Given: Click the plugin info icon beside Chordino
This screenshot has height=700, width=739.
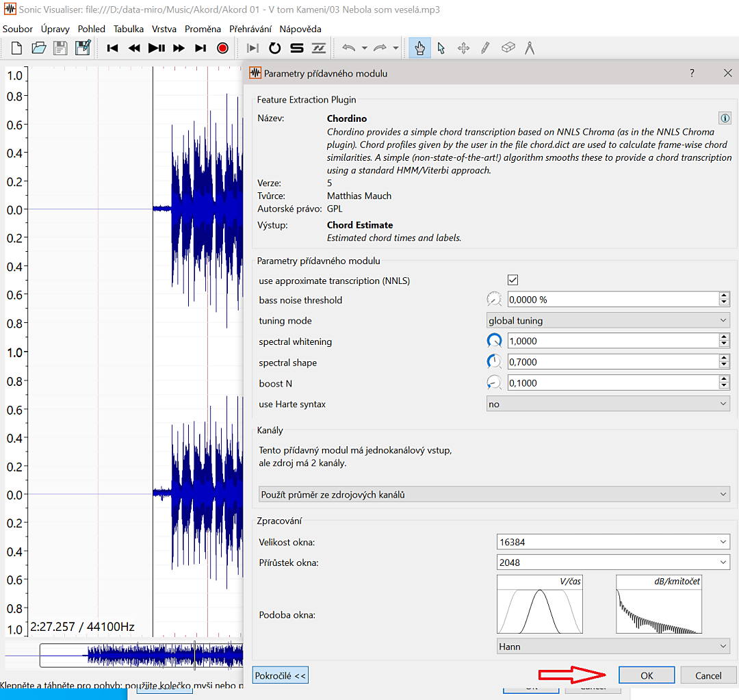Looking at the screenshot, I should (x=725, y=118).
